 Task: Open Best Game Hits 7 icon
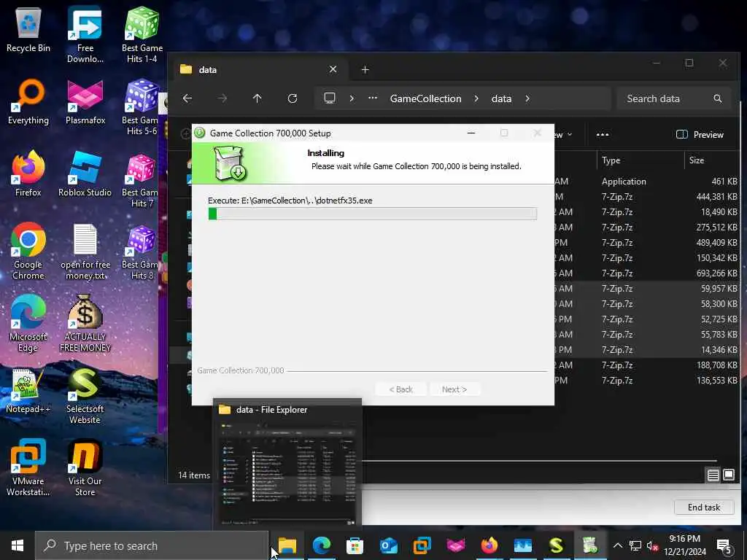(x=142, y=180)
